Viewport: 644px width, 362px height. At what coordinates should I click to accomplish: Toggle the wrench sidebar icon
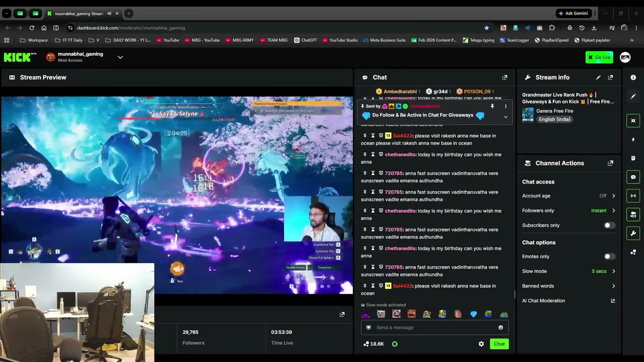coord(633,233)
